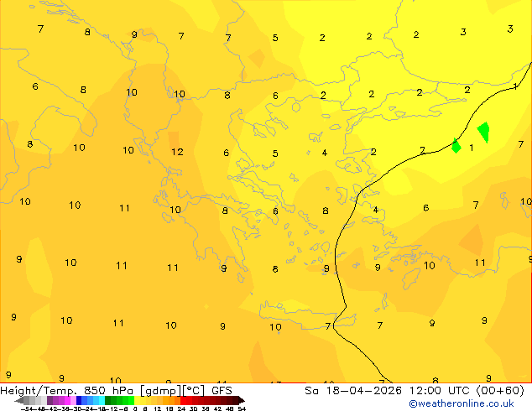Click the 'Height/Temp. 850 hPa' map title
The height and width of the screenshot is (411, 532).
[66, 390]
